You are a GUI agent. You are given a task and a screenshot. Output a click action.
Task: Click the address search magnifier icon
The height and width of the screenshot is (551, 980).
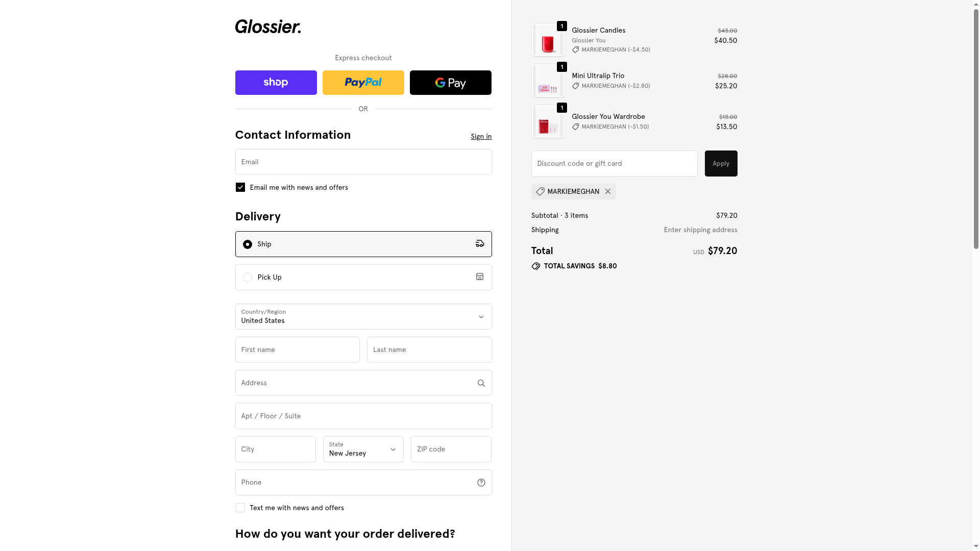[x=481, y=383]
